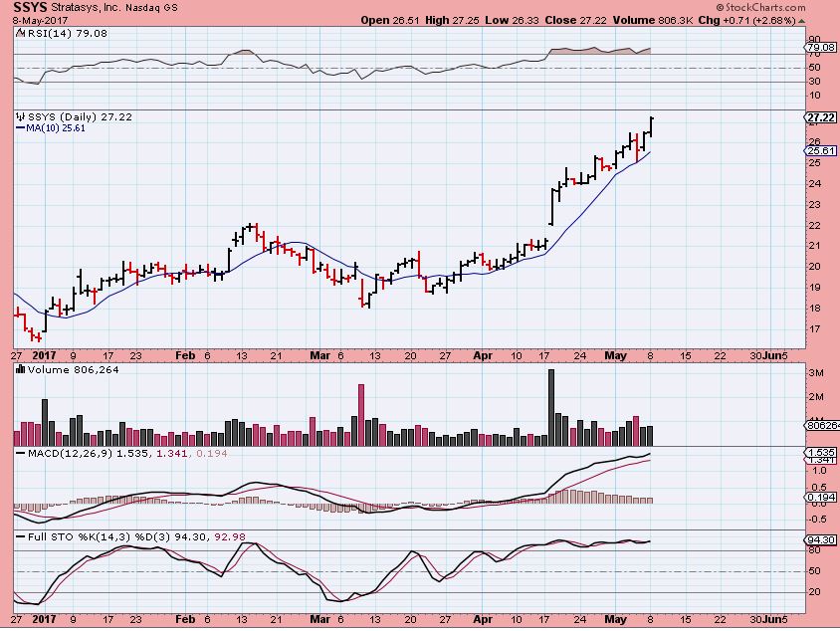The image size is (840, 631).
Task: Click the tall magenta volume bar in March
Action: [361, 415]
